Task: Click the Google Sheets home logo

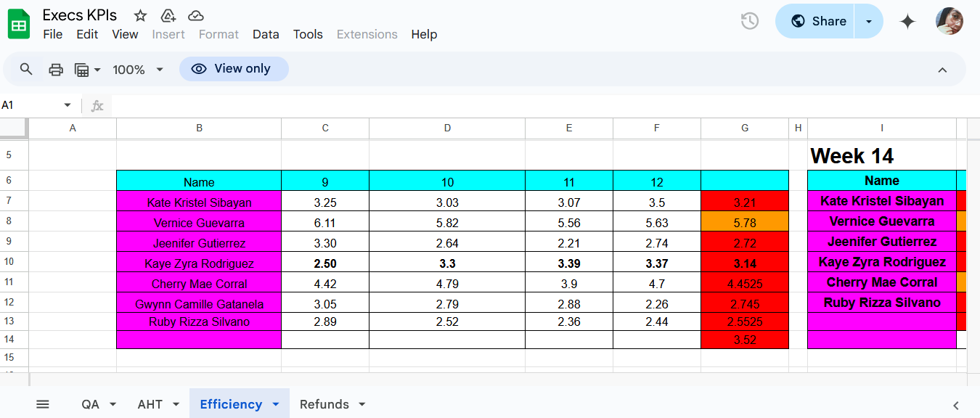Action: coord(19,25)
